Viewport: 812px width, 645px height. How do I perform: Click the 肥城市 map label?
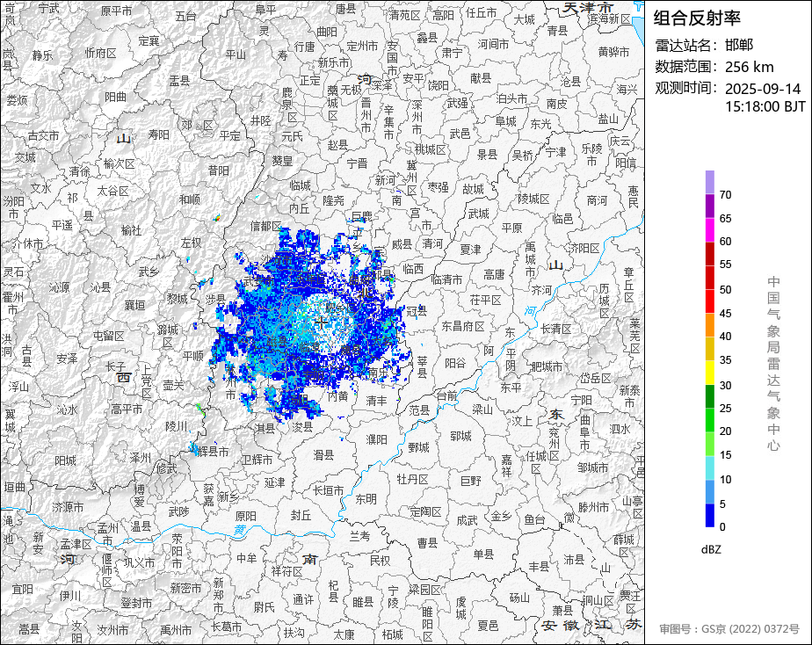coord(547,367)
